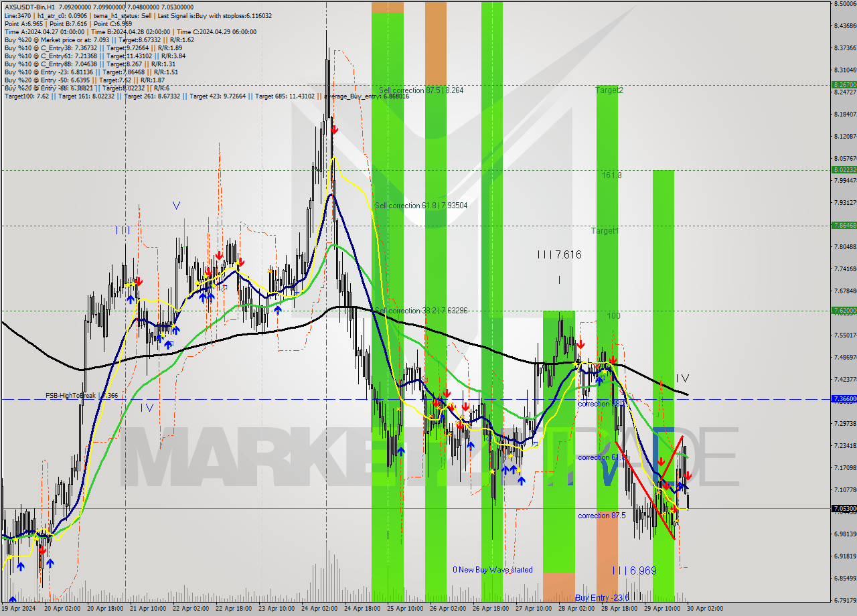Click the red sell arrow near 24 Apr peak
The height and width of the screenshot is (616, 857).
(333, 130)
